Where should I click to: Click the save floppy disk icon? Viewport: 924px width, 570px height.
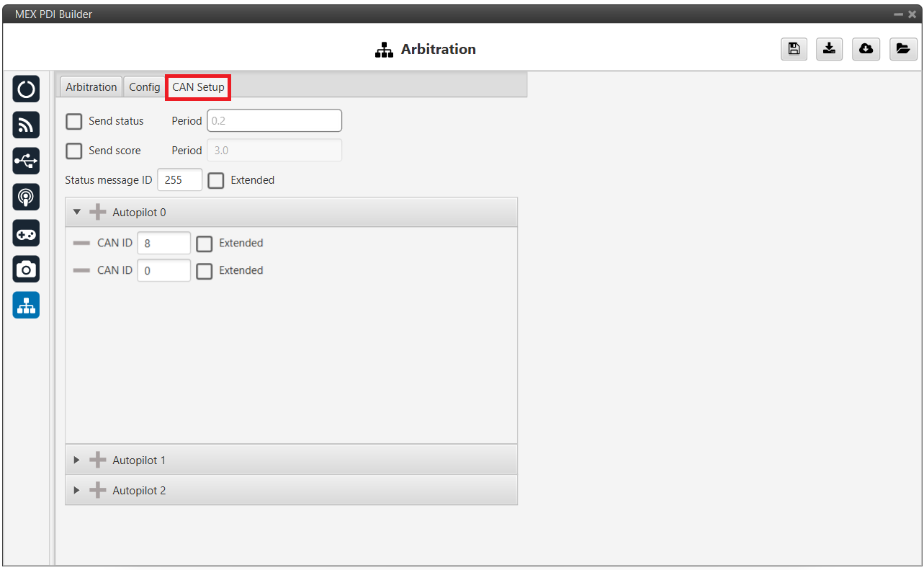[794, 49]
